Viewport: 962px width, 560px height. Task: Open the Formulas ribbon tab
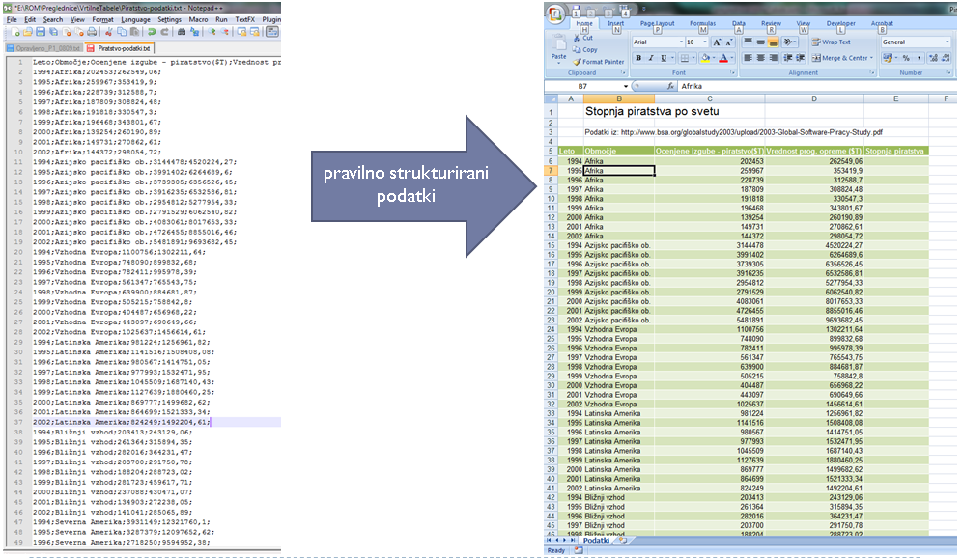tap(702, 22)
